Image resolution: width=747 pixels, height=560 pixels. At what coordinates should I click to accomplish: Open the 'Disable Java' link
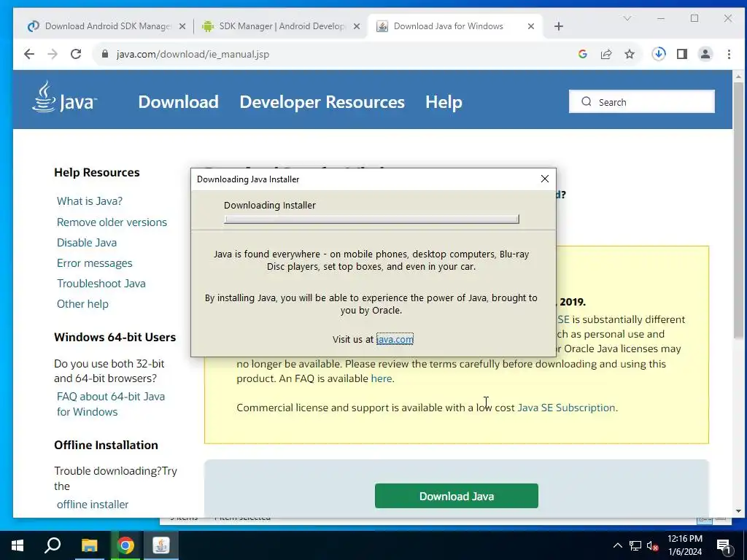[x=87, y=242]
